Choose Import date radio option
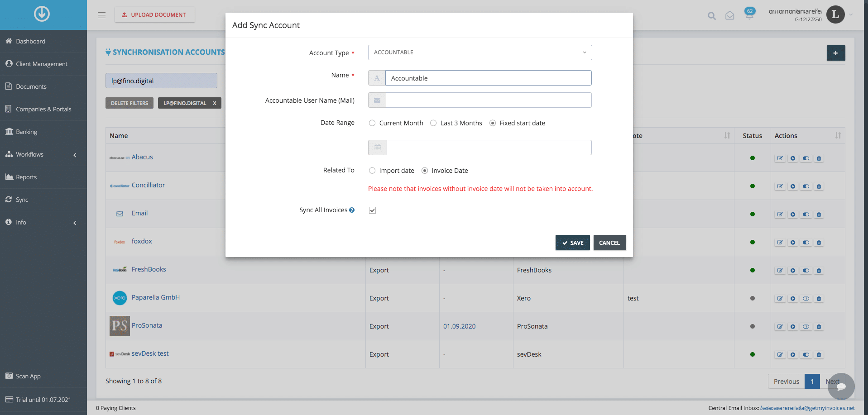 coord(372,171)
